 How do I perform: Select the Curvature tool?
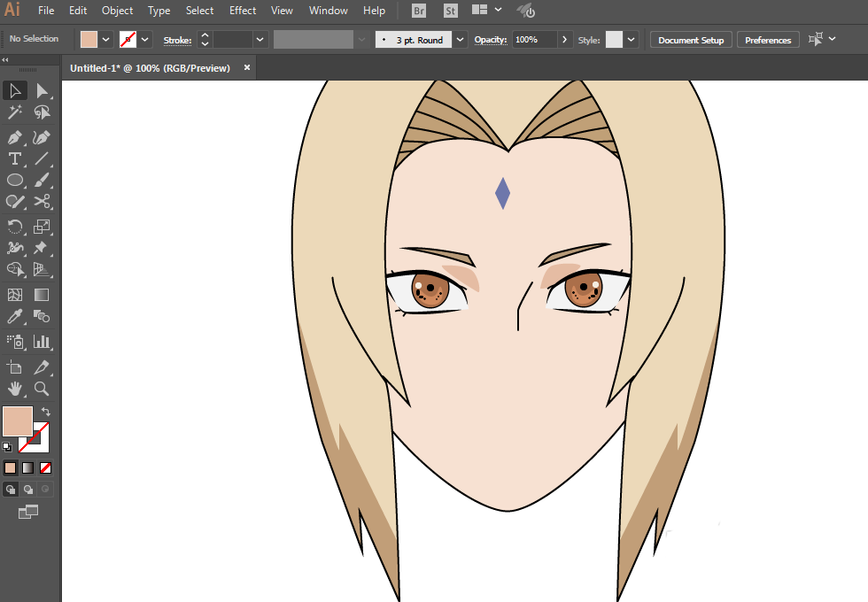(42, 137)
